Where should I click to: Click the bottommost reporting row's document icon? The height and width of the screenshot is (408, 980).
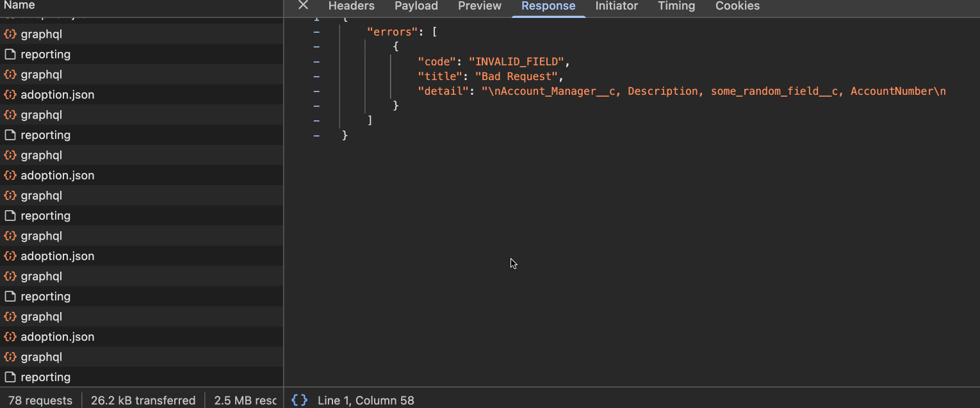pyautogui.click(x=10, y=377)
